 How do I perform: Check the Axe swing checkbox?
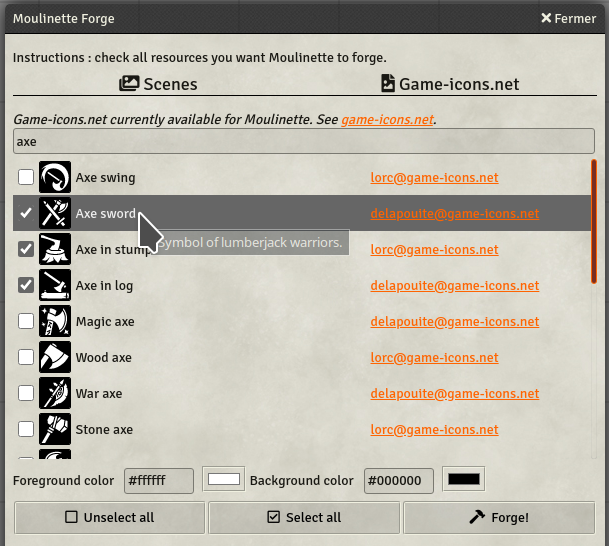click(x=26, y=177)
